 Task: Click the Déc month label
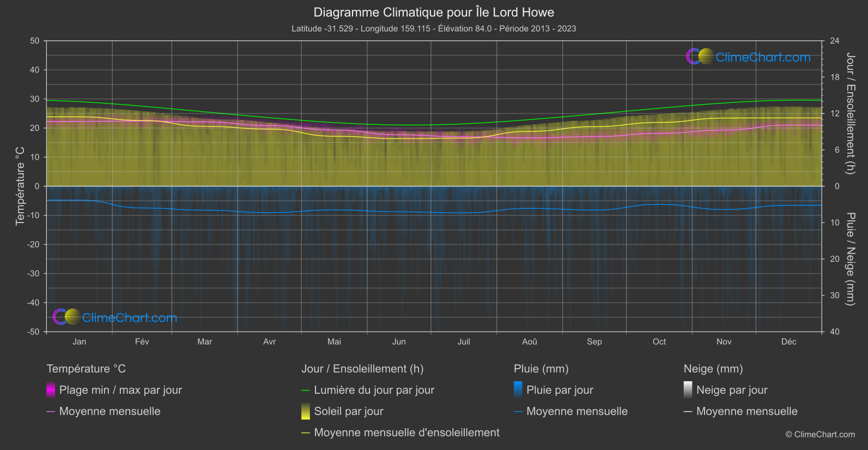tap(788, 341)
